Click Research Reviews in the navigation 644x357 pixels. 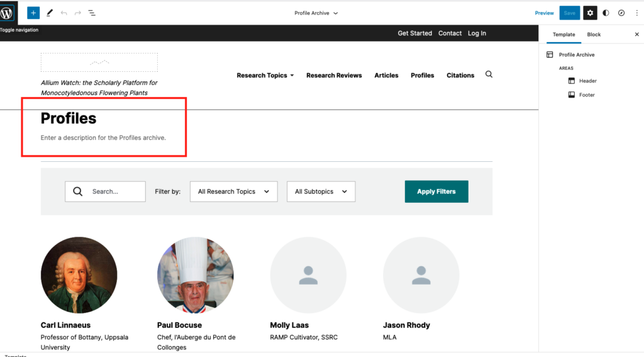point(334,76)
